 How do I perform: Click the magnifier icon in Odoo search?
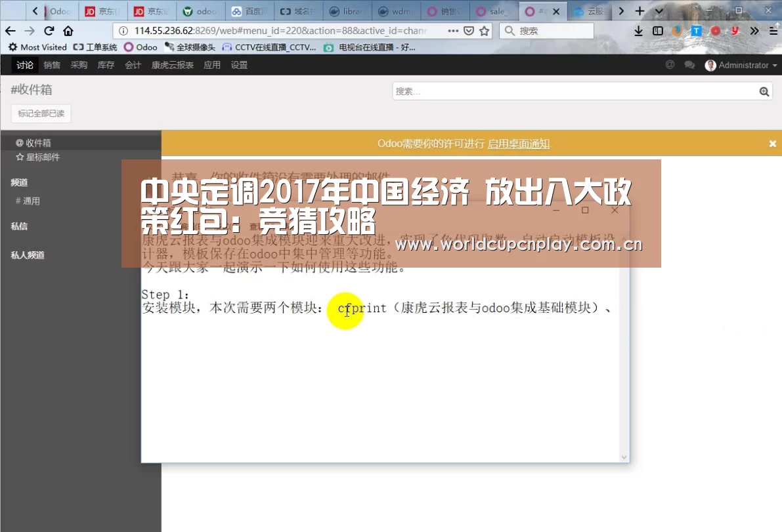(x=764, y=92)
